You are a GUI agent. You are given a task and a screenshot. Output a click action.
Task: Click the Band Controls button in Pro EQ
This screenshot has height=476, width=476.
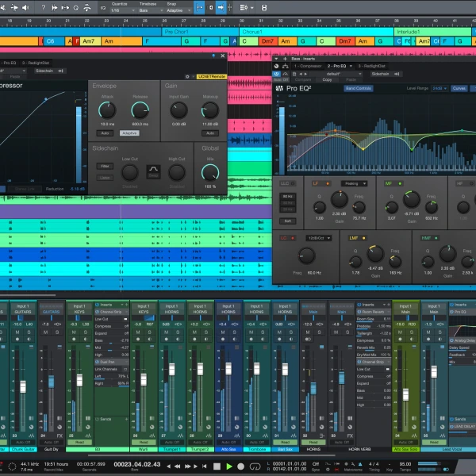tap(358, 88)
